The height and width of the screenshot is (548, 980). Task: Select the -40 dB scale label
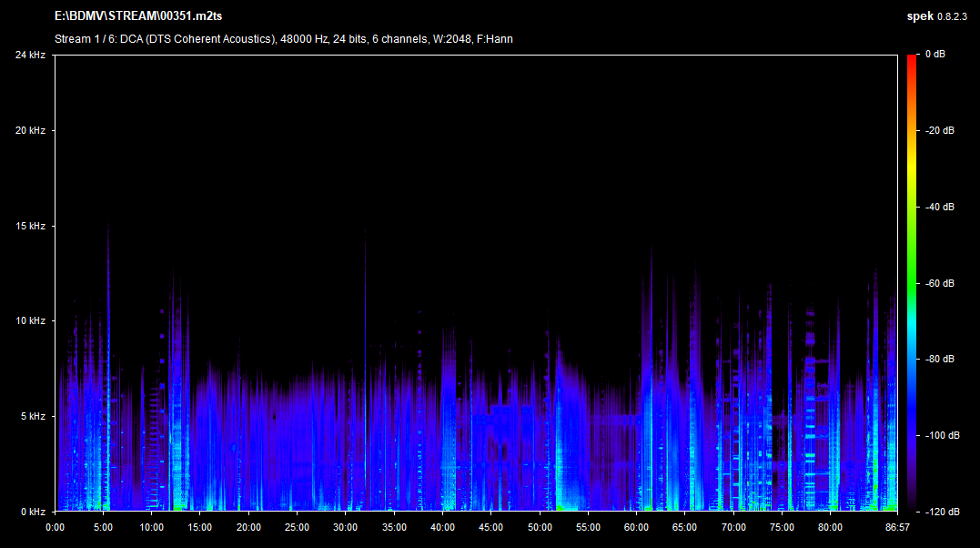(940, 208)
